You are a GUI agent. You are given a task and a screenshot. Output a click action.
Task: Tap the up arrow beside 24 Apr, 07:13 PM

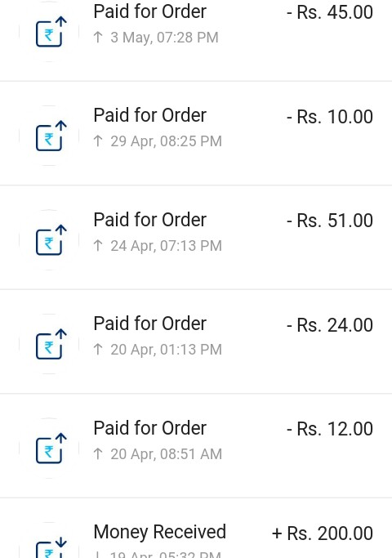pos(98,246)
